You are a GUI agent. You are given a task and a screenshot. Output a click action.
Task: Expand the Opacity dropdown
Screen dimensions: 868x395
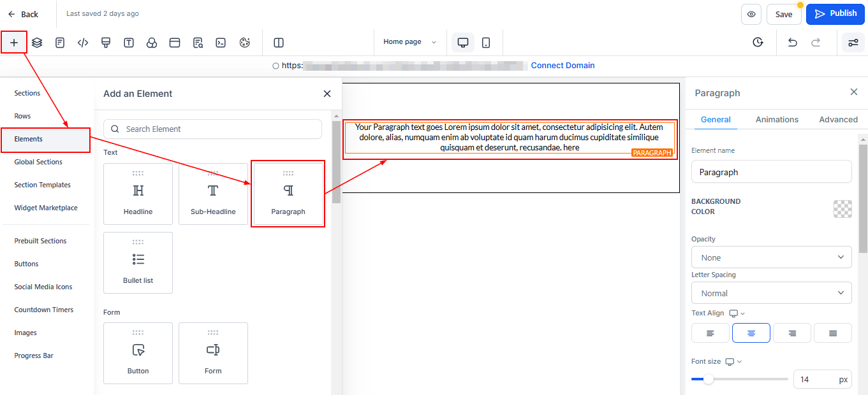(x=771, y=257)
